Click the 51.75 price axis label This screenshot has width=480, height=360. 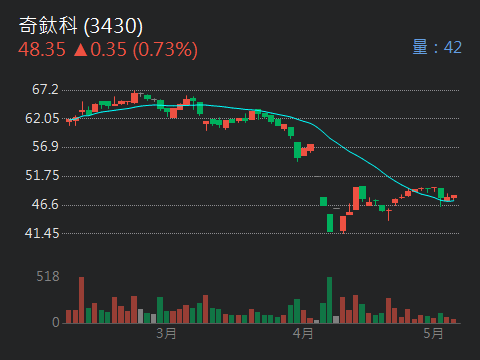coord(42,175)
